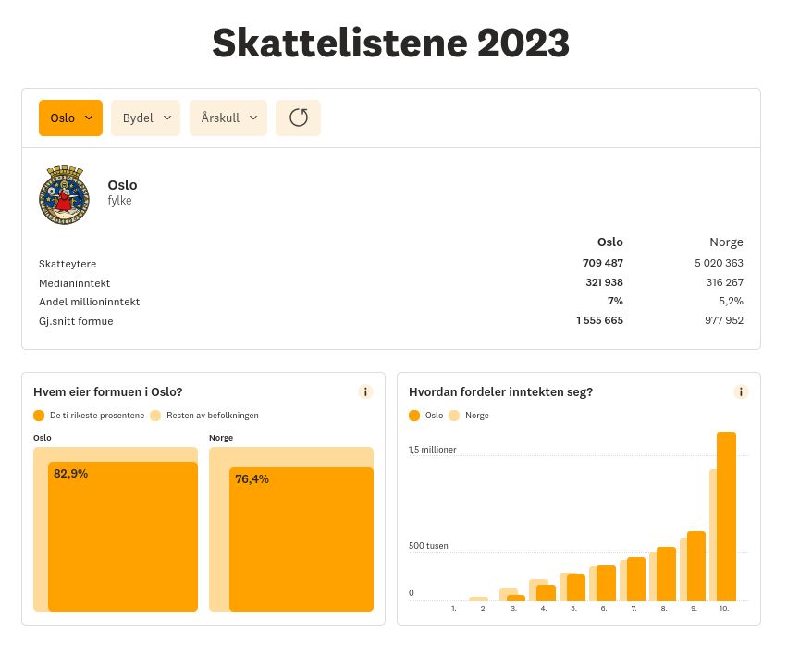The width and height of the screenshot is (812, 646).
Task: Expand the Bydel dropdown
Action: tap(145, 118)
